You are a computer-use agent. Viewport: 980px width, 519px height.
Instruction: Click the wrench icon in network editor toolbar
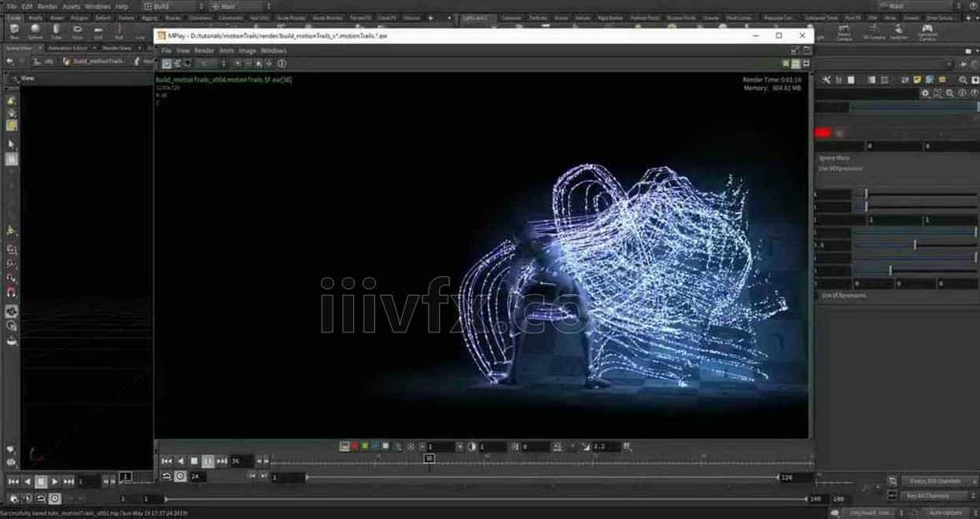(827, 79)
